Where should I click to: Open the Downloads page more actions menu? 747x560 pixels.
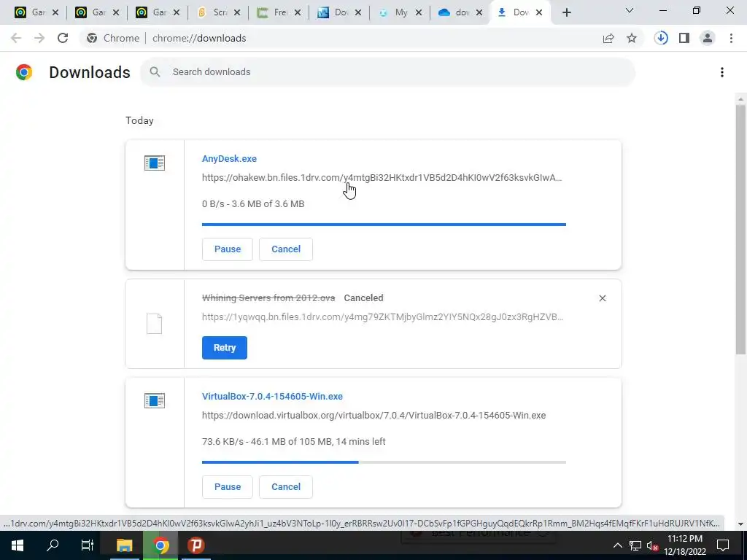(722, 72)
